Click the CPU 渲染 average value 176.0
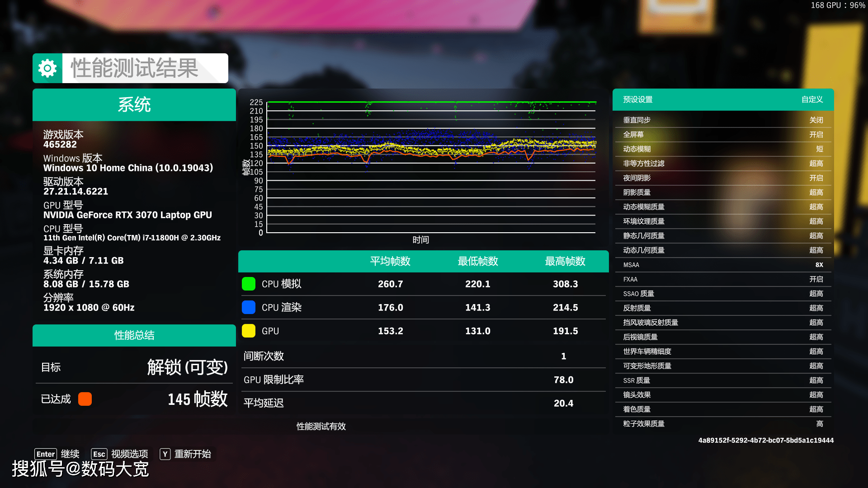This screenshot has width=868, height=488. tap(390, 308)
